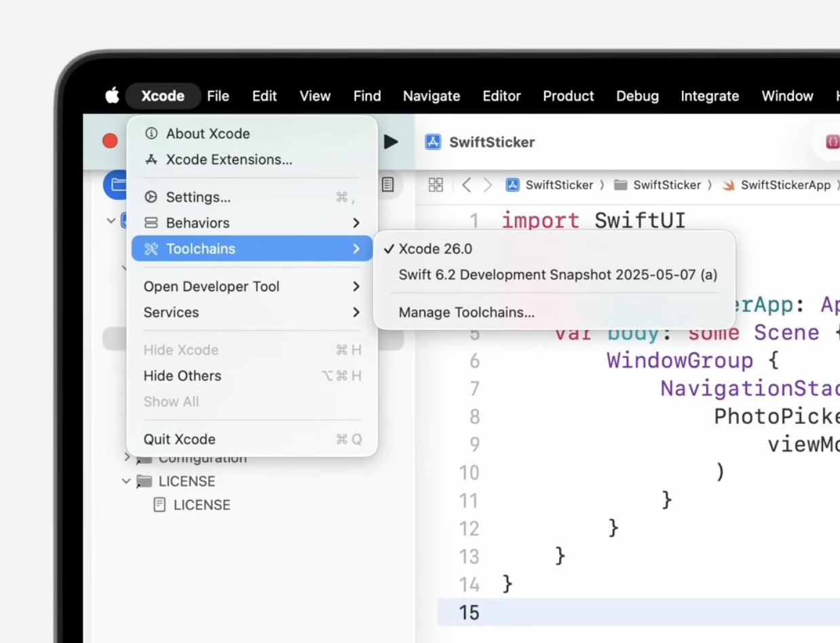Click SwiftStickerApp file in the breadcrumb
840x643 pixels.
777,185
